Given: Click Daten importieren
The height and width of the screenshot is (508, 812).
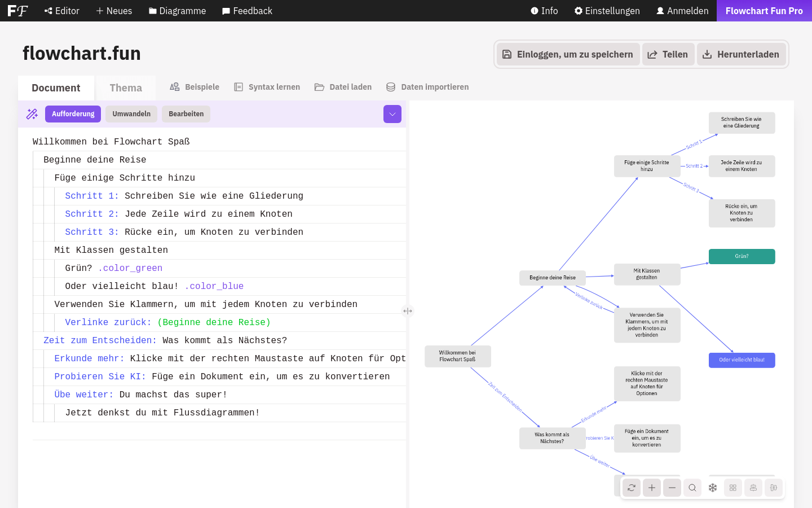Looking at the screenshot, I should coord(427,87).
